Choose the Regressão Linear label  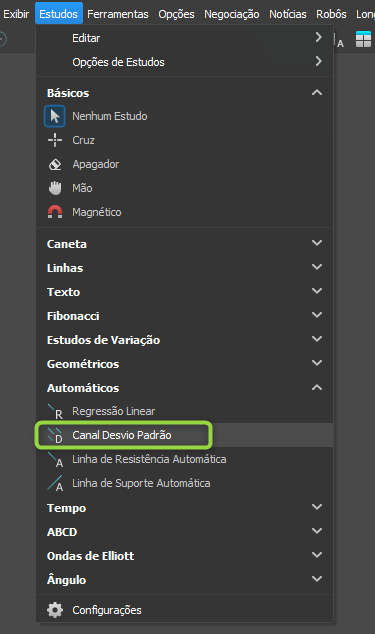(114, 411)
